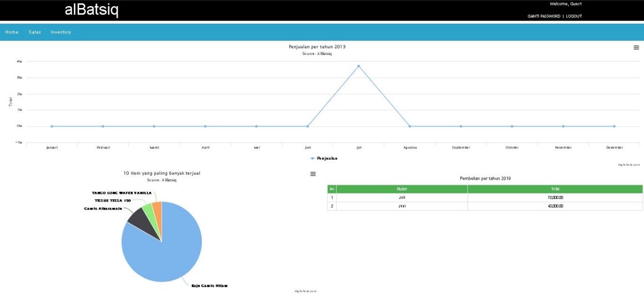Click the Agustus data point on line chart
Image resolution: width=644 pixels, height=294 pixels.
click(x=409, y=126)
